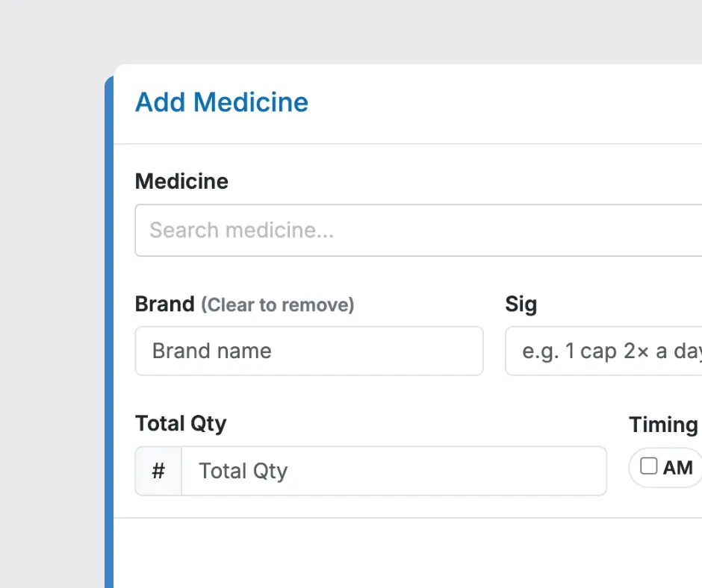Click the Add Medicine heading
Screen dimensions: 702x588
[222, 102]
